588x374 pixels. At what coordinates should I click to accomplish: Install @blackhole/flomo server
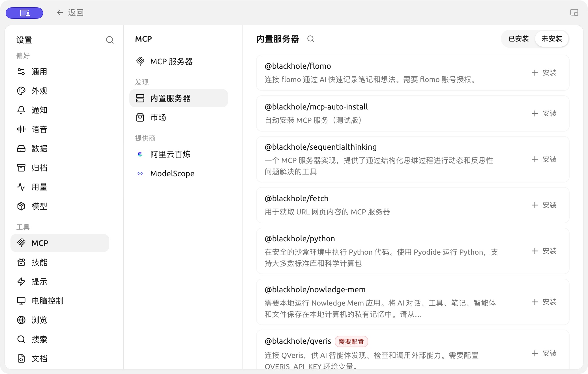(x=544, y=73)
